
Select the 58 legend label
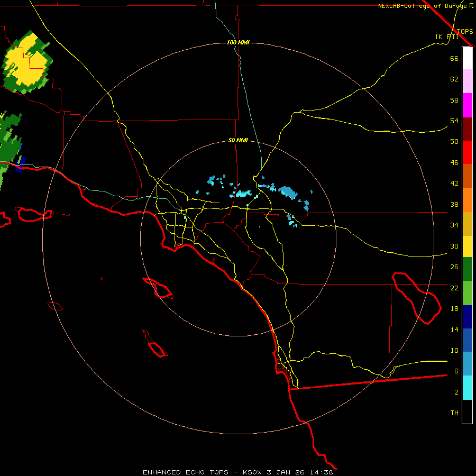click(x=454, y=100)
